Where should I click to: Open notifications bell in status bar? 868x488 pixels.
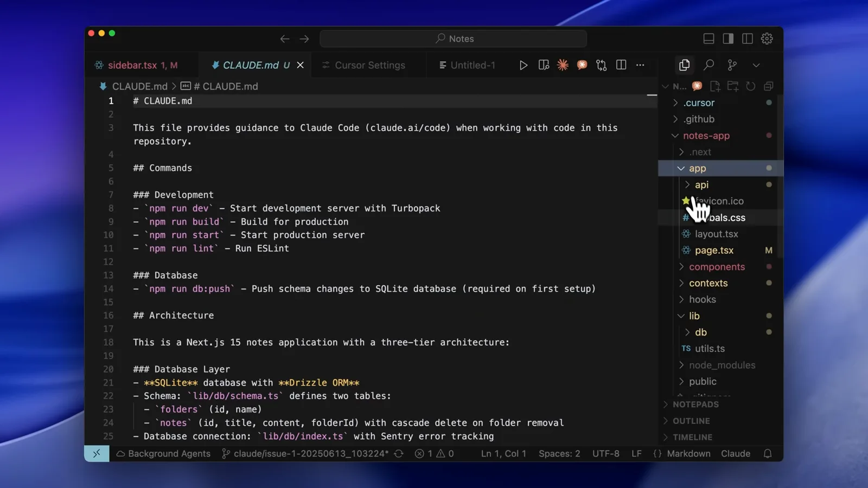(x=768, y=453)
